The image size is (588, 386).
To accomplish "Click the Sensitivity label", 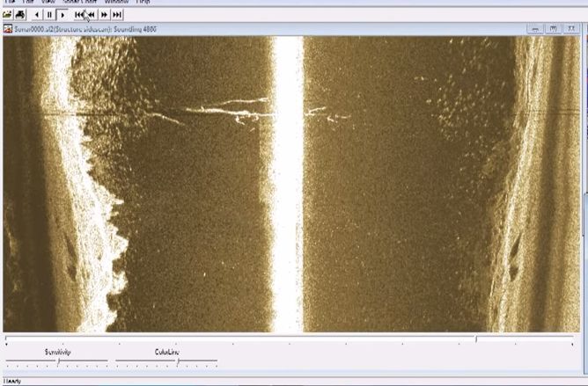I will (58, 352).
